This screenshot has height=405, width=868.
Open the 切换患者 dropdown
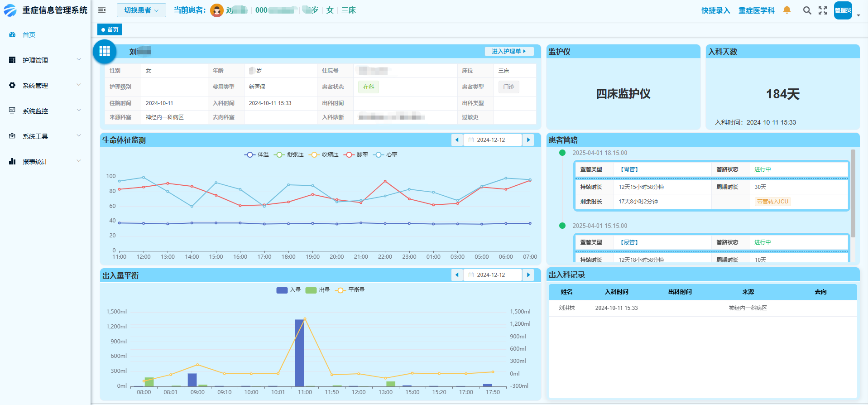[141, 10]
